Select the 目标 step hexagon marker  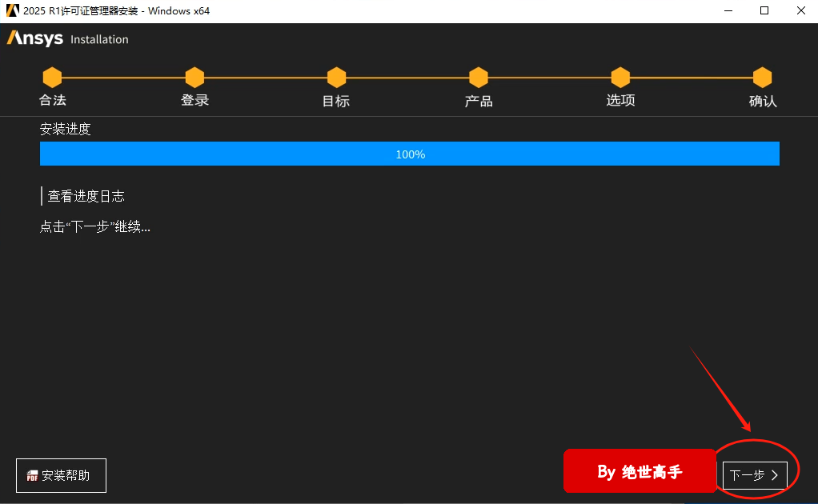[336, 78]
